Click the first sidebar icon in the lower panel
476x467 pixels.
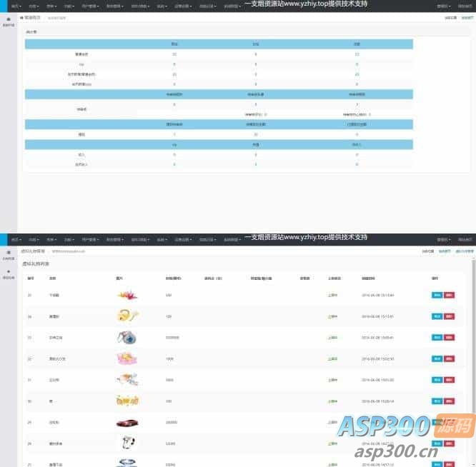[9, 252]
